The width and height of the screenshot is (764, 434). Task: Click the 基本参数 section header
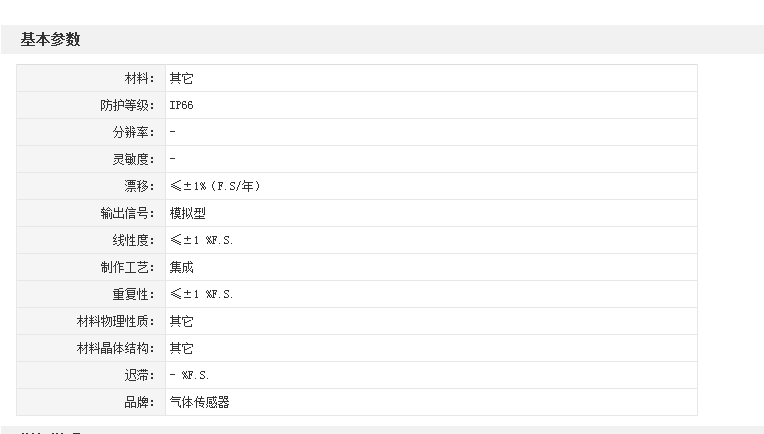coord(50,39)
